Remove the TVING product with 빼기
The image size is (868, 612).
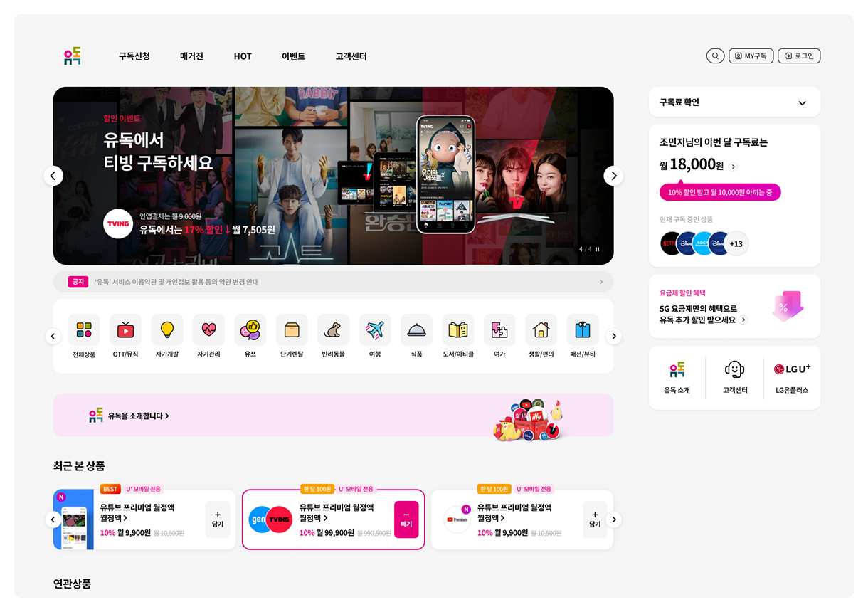point(406,519)
